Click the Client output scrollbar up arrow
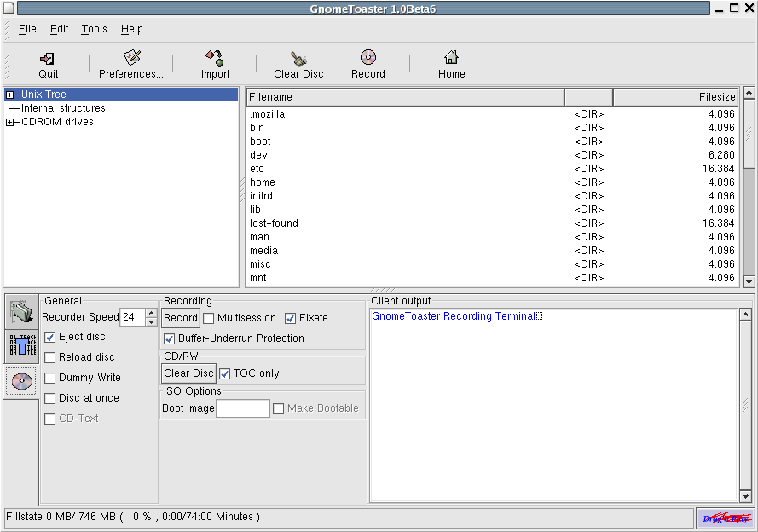 pyautogui.click(x=745, y=315)
